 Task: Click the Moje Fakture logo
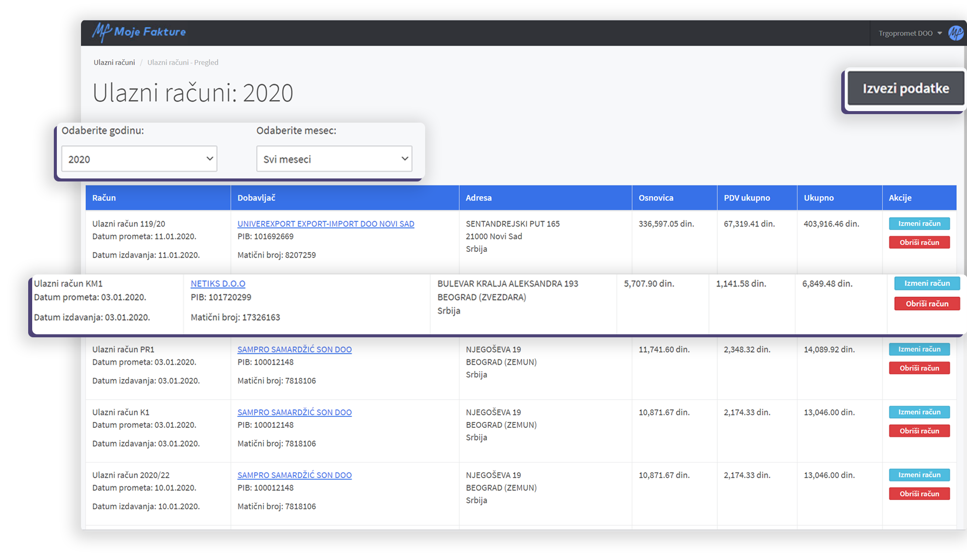click(x=139, y=32)
